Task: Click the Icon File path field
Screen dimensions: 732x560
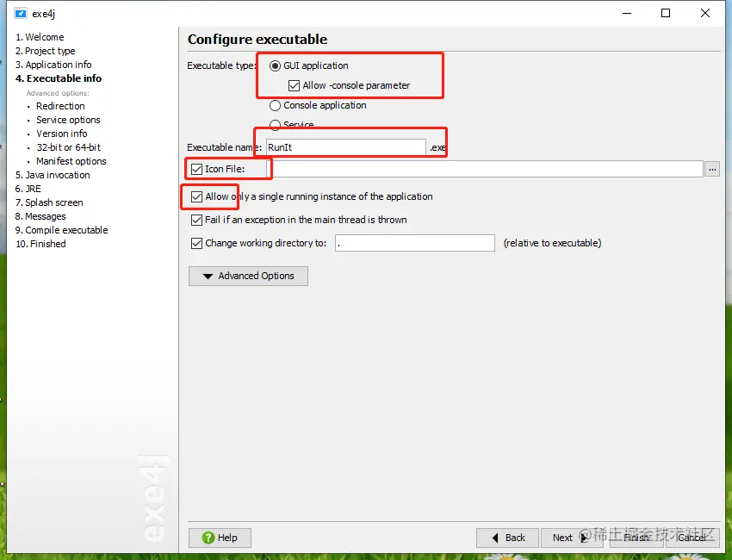Action: pyautogui.click(x=485, y=169)
